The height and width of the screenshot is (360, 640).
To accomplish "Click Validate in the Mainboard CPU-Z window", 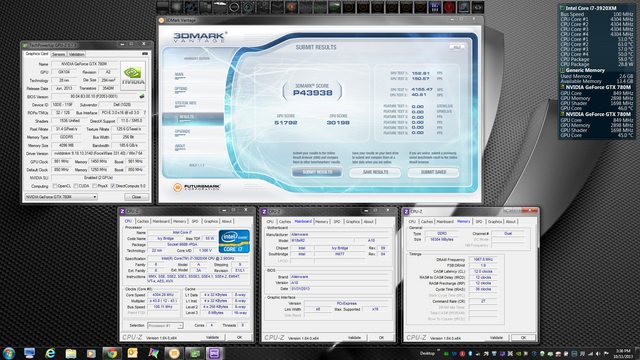I will click(354, 338).
